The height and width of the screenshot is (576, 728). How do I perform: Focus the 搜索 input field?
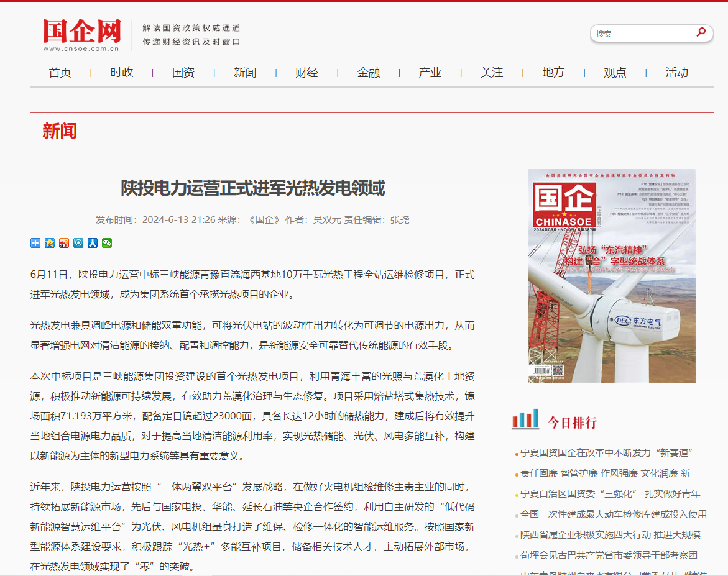coord(640,34)
